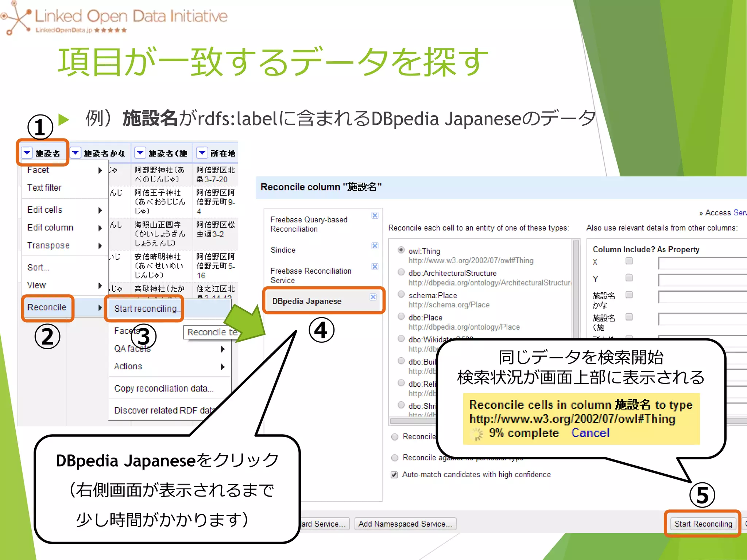This screenshot has width=747, height=560.
Task: Choose Copy reconciliation data...
Action: click(x=163, y=389)
